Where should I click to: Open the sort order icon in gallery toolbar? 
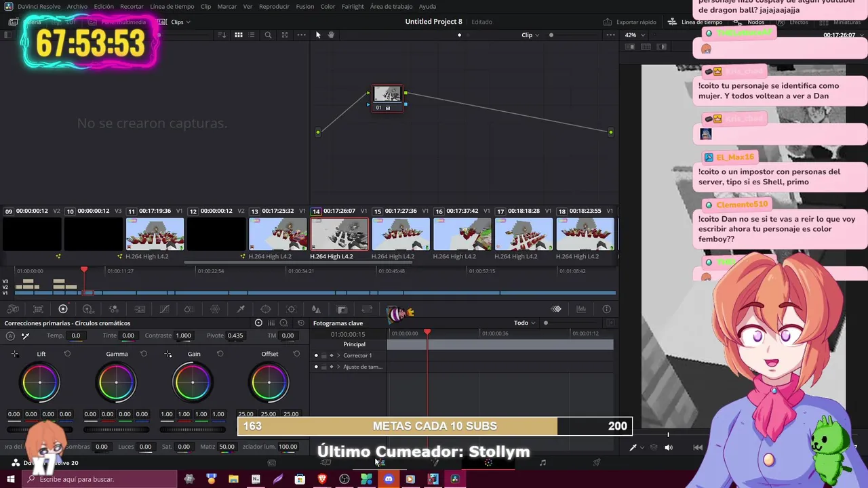pos(222,35)
